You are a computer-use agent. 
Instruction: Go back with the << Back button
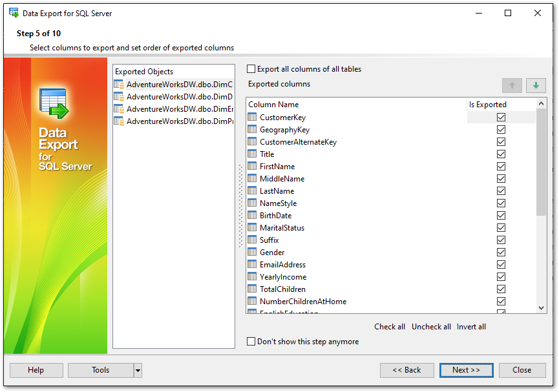point(407,370)
